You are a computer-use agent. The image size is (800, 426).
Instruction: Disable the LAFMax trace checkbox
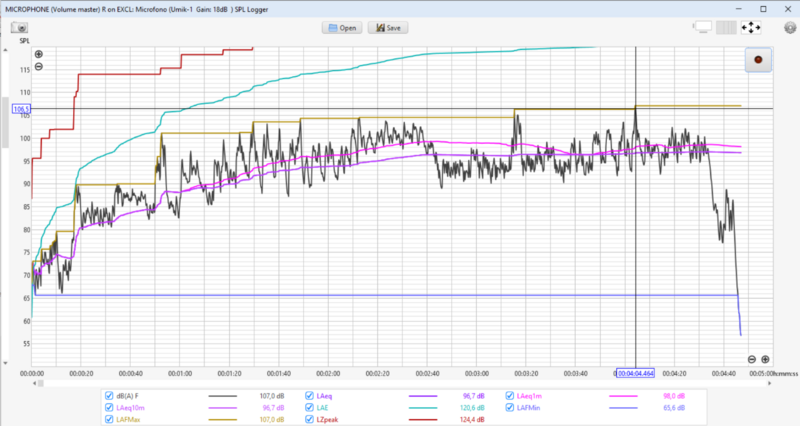click(108, 420)
